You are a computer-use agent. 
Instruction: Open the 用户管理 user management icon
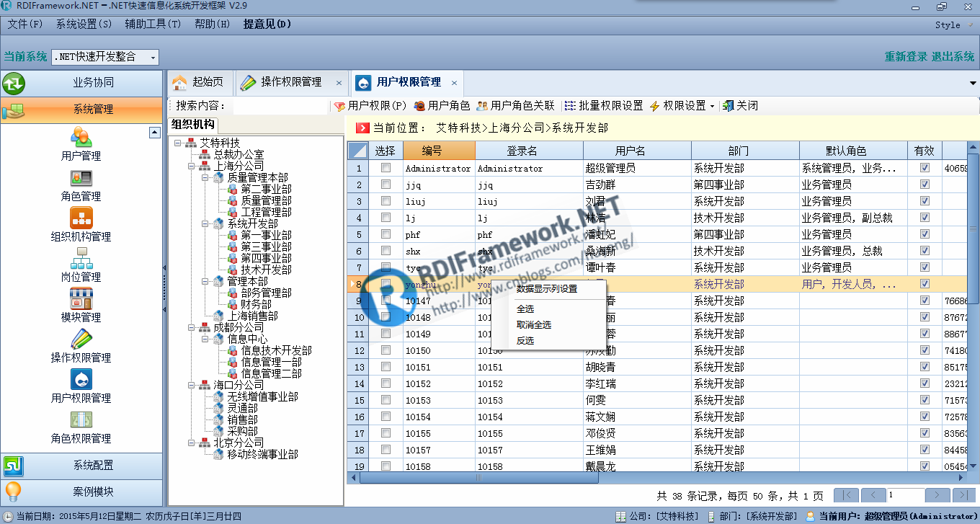pyautogui.click(x=81, y=136)
